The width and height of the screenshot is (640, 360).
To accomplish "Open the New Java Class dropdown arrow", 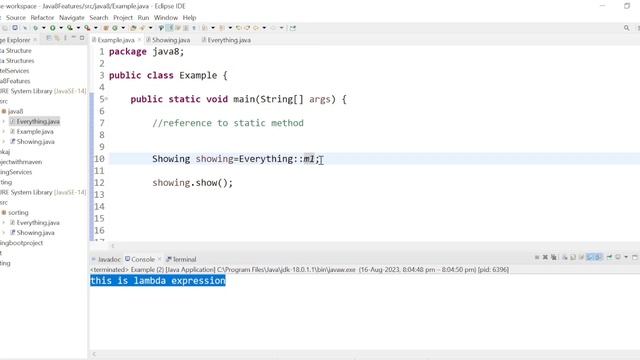I will [123, 28].
